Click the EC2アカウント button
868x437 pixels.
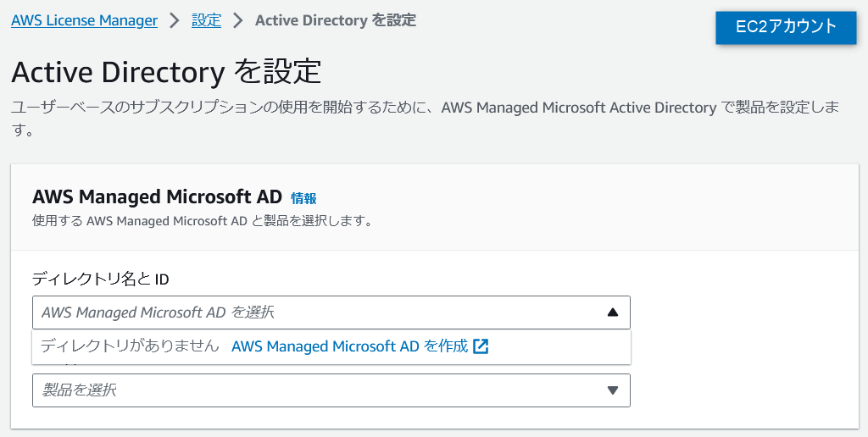tap(786, 27)
